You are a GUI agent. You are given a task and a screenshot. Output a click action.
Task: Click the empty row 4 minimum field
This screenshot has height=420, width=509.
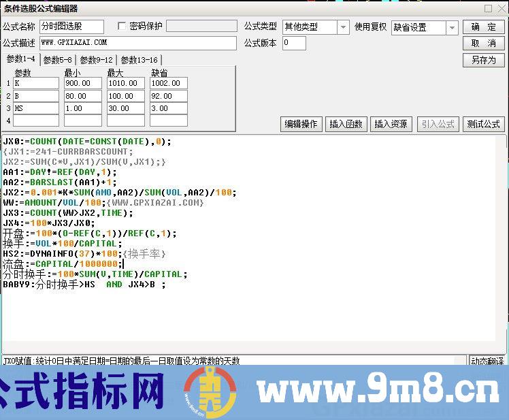pyautogui.click(x=83, y=120)
